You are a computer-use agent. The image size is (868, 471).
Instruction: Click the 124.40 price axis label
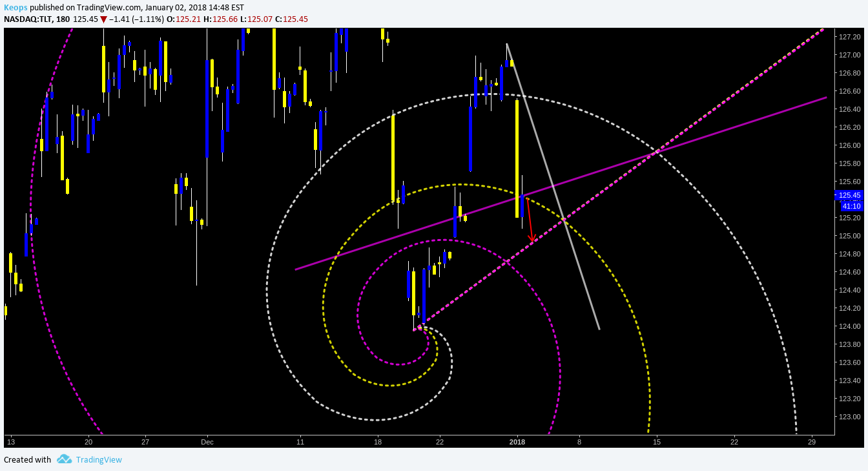click(849, 290)
